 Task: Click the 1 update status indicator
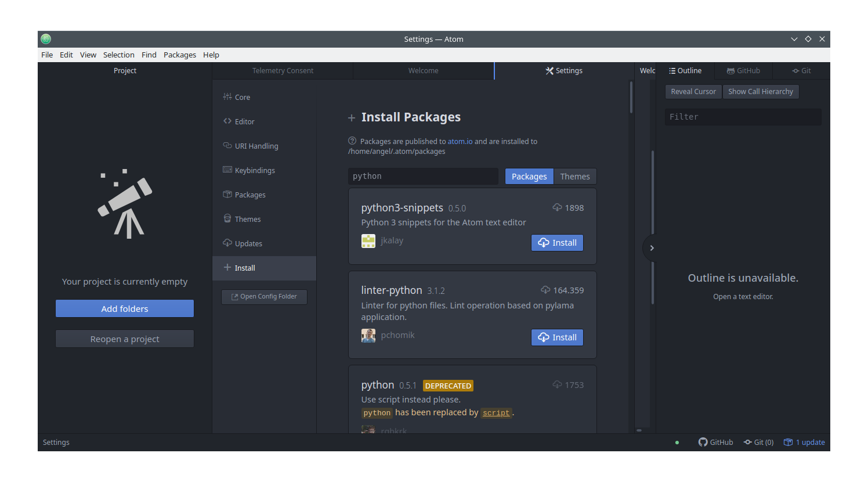(804, 443)
